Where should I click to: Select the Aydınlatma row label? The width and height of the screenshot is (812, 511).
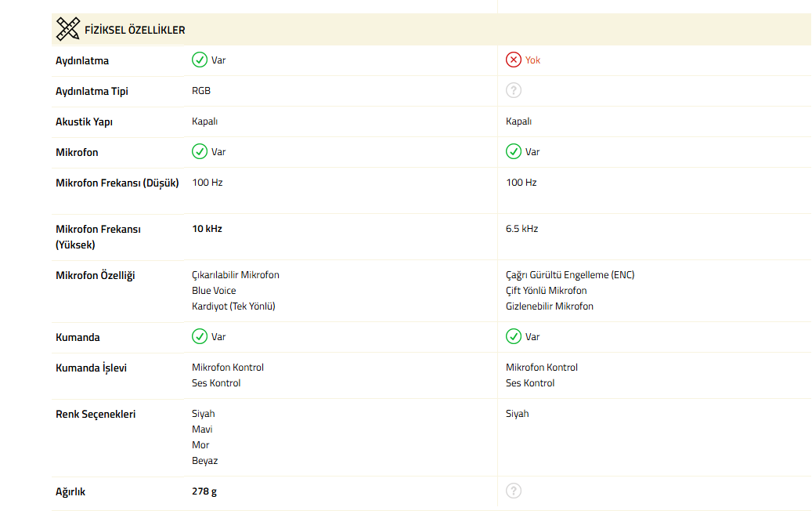(82, 60)
